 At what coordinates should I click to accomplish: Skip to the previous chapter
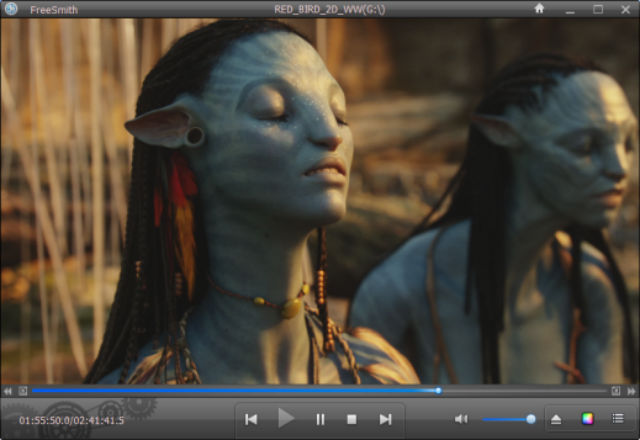point(252,419)
